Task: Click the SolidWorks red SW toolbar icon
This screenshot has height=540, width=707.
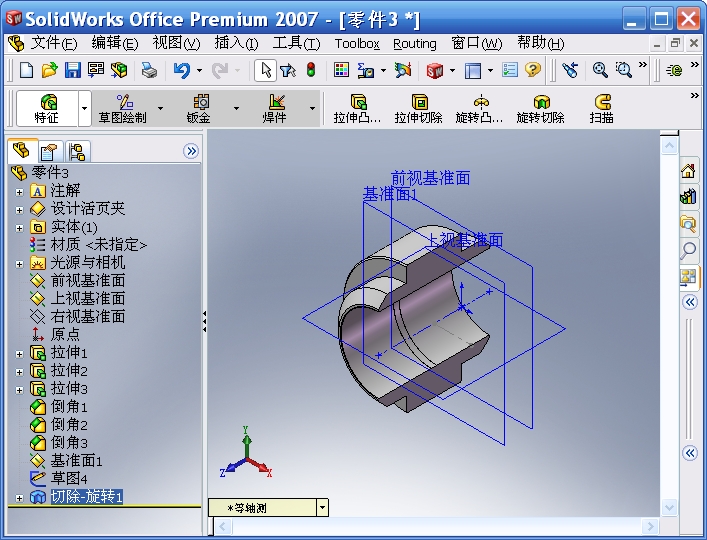Action: point(435,70)
